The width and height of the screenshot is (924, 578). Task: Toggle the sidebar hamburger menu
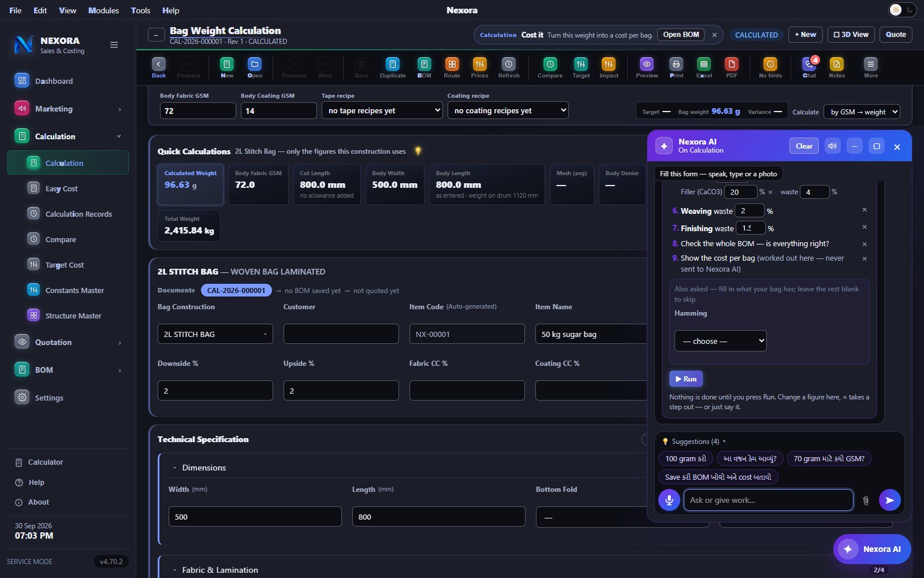coord(114,45)
